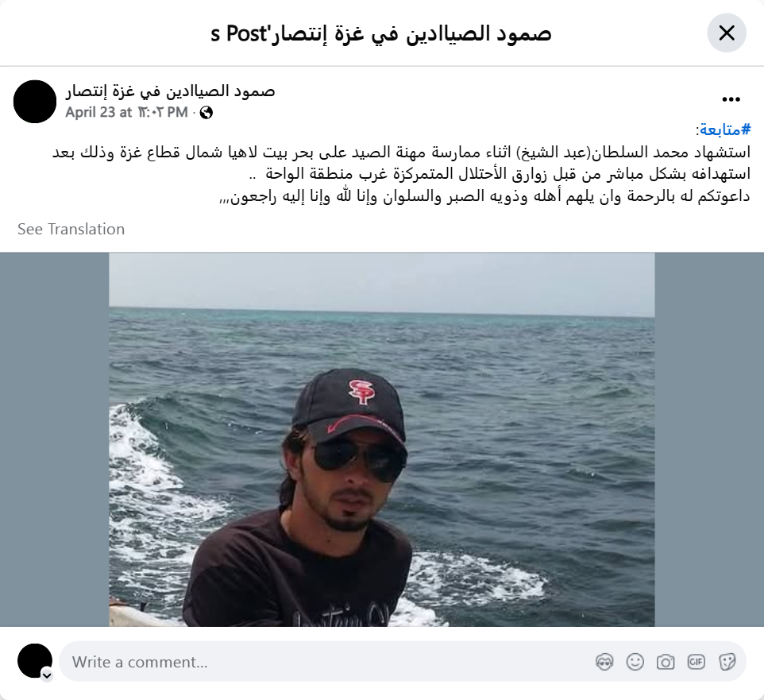This screenshot has width=764, height=700.
Task: Open the three-dot post options menu
Action: pos(731,99)
